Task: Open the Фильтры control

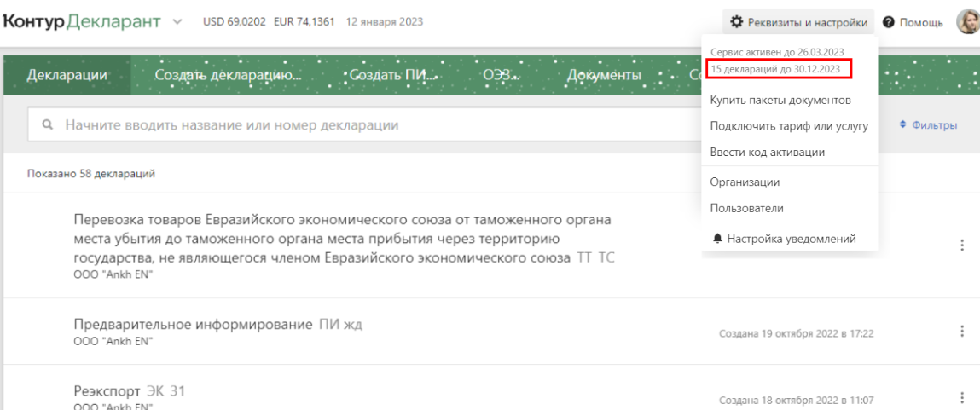Action: tap(927, 125)
